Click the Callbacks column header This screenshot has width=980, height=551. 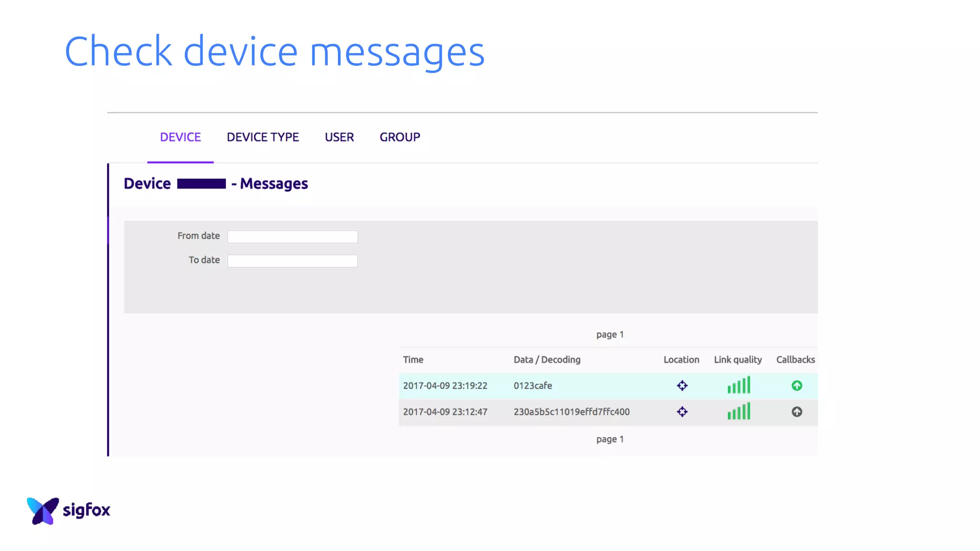[795, 360]
